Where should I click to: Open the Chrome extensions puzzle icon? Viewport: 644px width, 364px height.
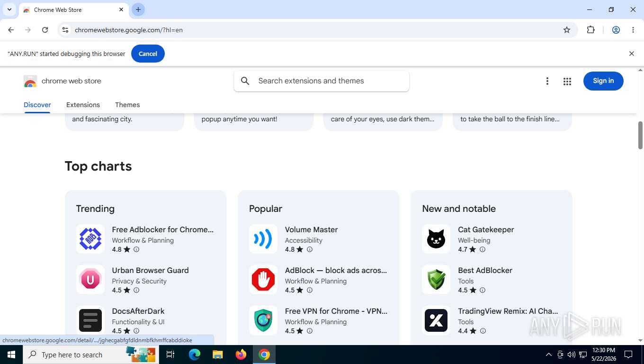pos(590,30)
